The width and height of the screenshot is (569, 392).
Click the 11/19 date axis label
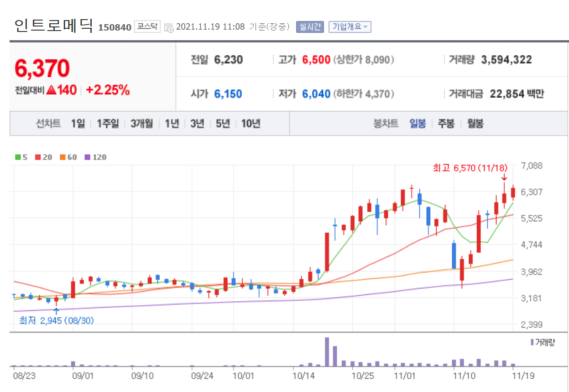pyautogui.click(x=524, y=376)
